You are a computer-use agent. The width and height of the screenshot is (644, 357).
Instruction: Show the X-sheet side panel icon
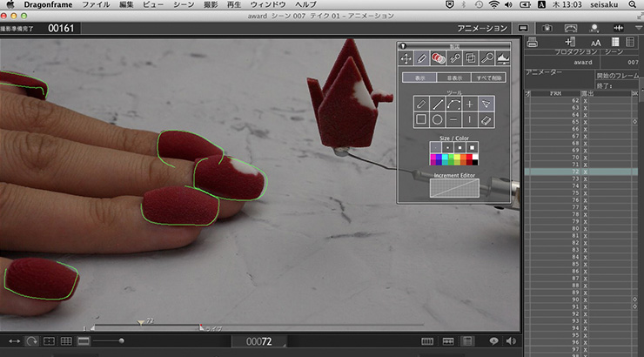pos(467,341)
